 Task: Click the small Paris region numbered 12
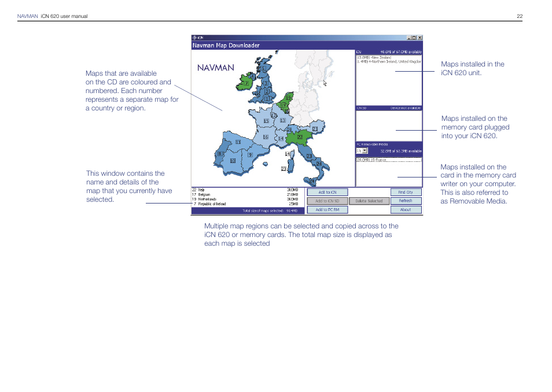point(273,115)
